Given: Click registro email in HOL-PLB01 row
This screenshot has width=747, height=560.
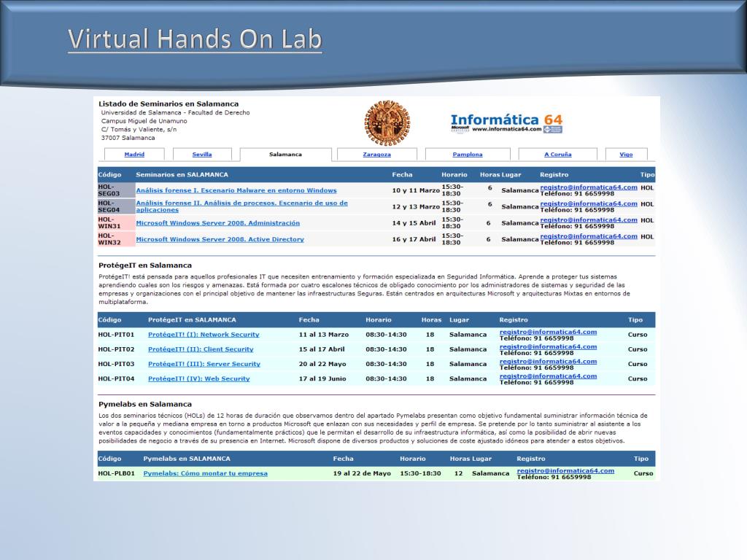Looking at the screenshot, I should point(565,470).
